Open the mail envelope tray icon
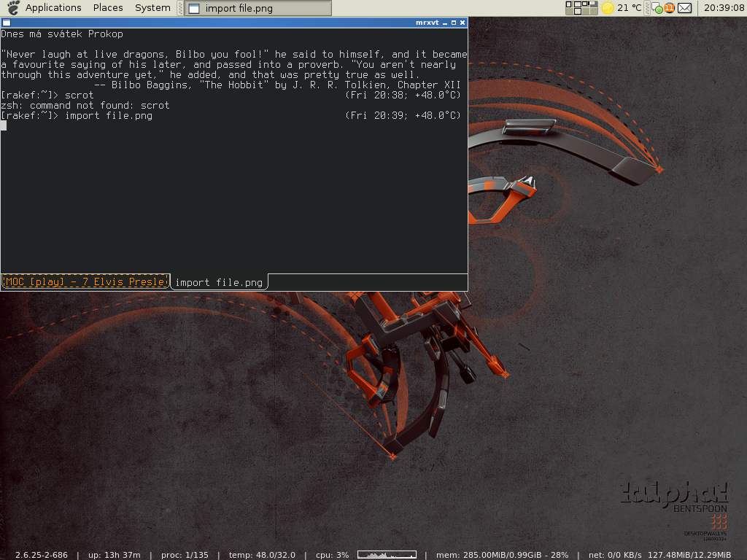This screenshot has width=747, height=560. click(x=684, y=8)
